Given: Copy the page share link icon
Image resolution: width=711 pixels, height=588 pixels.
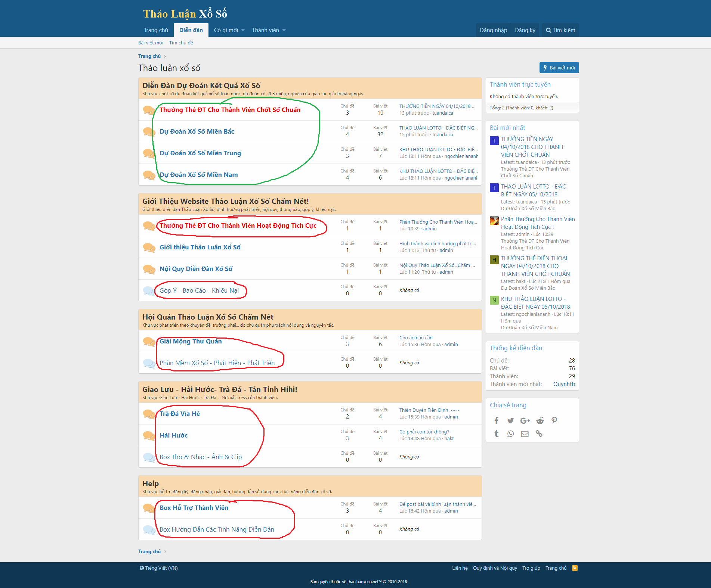Looking at the screenshot, I should click(x=539, y=433).
